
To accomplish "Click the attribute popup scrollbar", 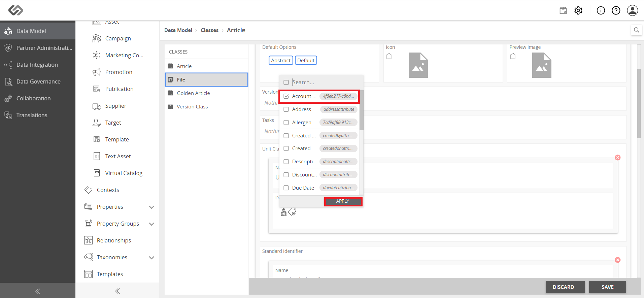I will pos(362,110).
